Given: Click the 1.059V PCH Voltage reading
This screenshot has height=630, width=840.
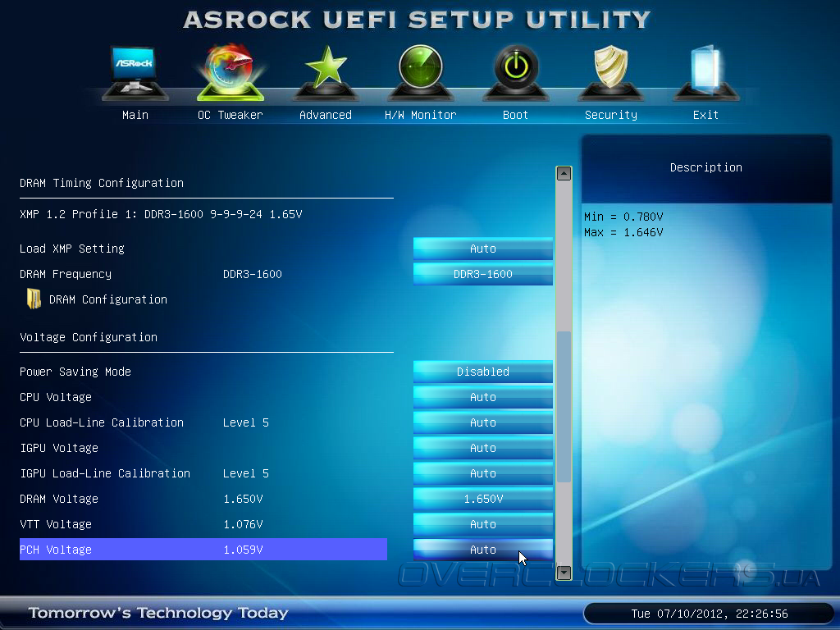Looking at the screenshot, I should click(x=243, y=550).
